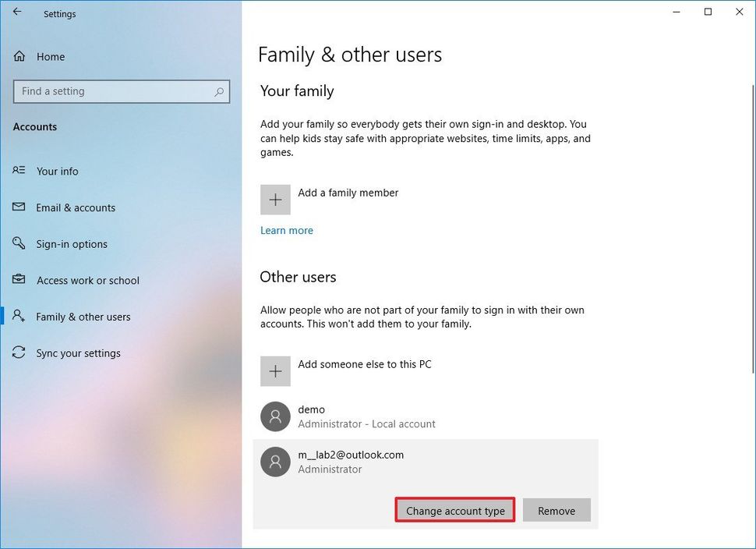
Task: Click Add someone else to this PC
Action: point(365,363)
